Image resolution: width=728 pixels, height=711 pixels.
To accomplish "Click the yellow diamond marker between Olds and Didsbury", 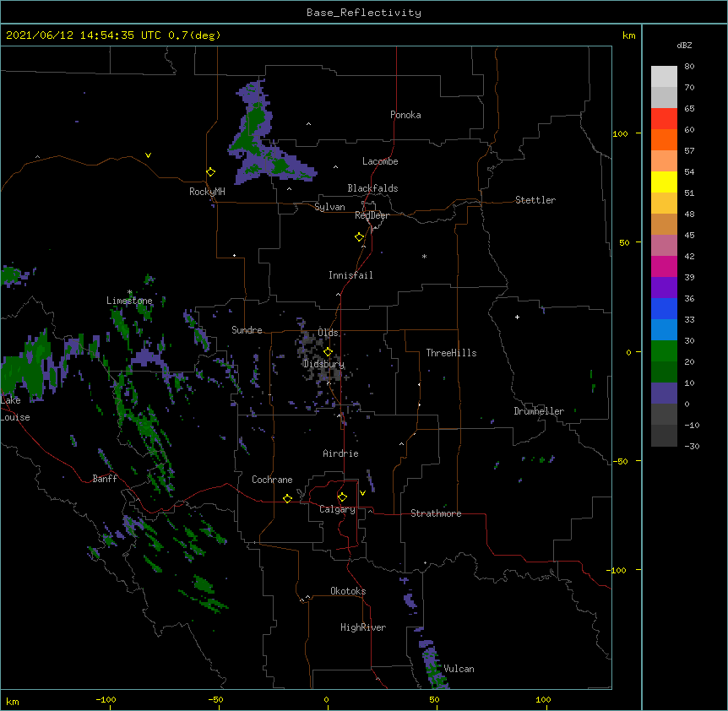I will (328, 352).
